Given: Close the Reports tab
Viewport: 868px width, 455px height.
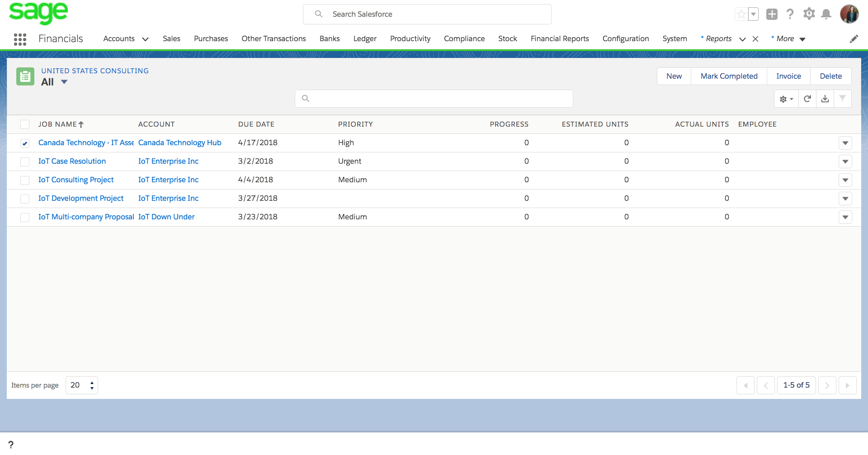Looking at the screenshot, I should click(755, 39).
